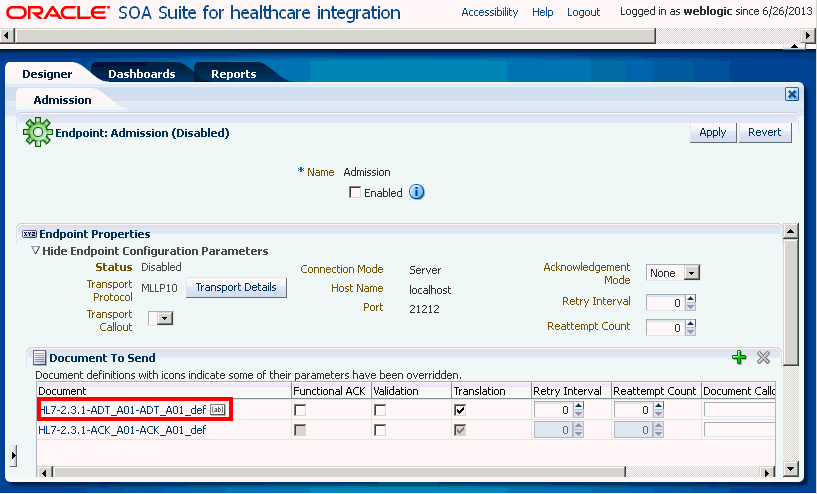Click the Translation column header

491,391
